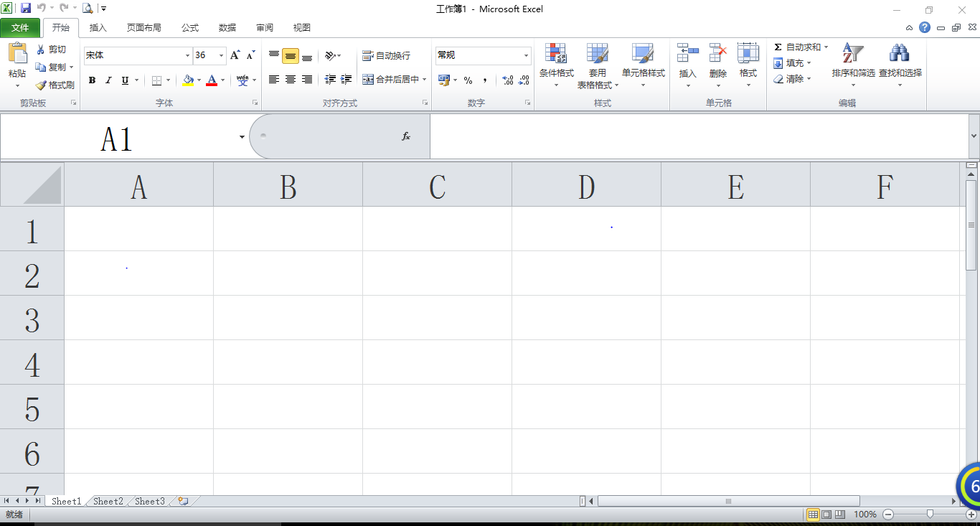Open the font size 36 dropdown
980x526 pixels.
pos(221,55)
